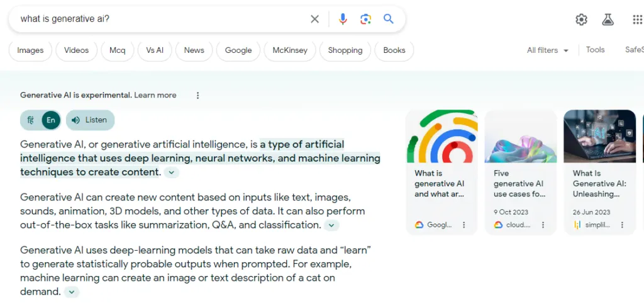
Task: Expand sources after classification paragraph
Action: click(x=332, y=226)
